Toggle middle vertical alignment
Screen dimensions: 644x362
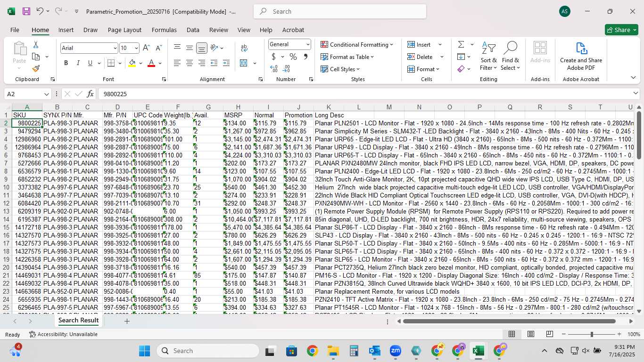coord(189,48)
